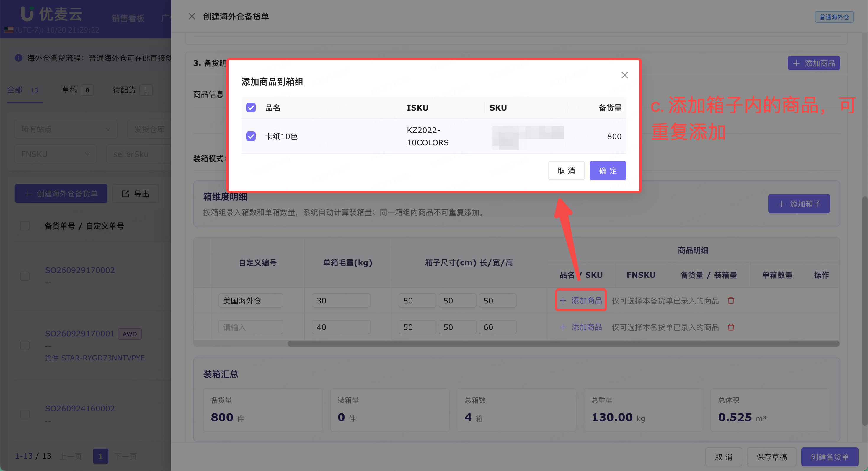Viewport: 868px width, 471px height.
Task: Tick the checkbox for SO260924160002
Action: (25, 414)
